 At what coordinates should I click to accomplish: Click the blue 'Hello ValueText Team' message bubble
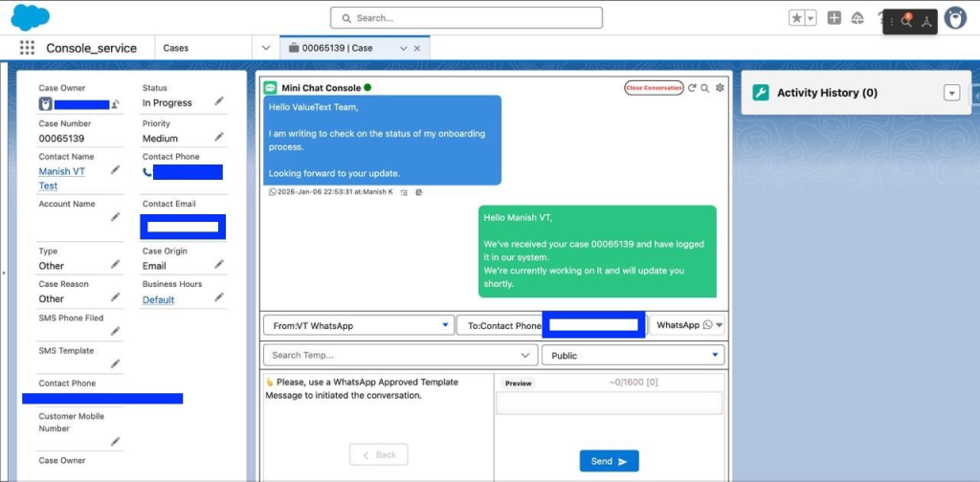[x=383, y=140]
